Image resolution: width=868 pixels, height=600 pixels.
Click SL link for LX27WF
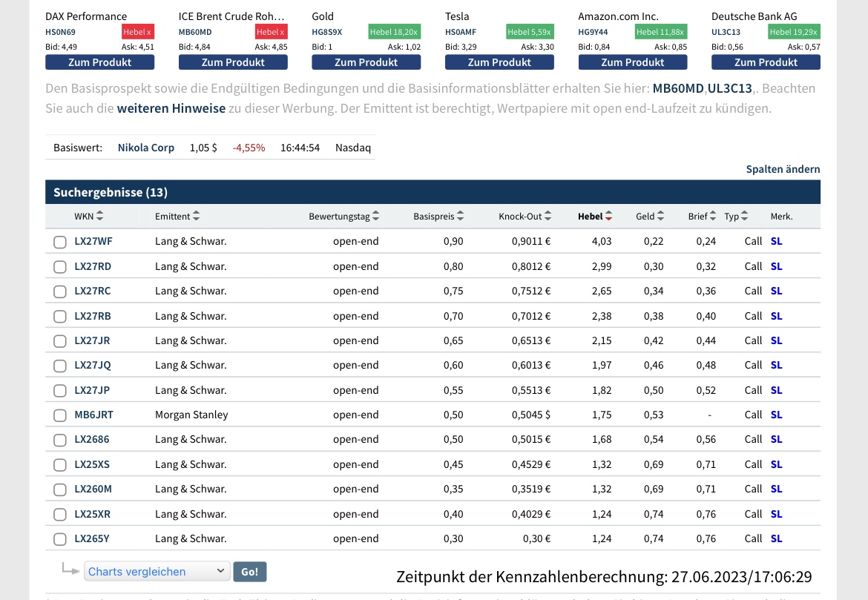tap(776, 241)
